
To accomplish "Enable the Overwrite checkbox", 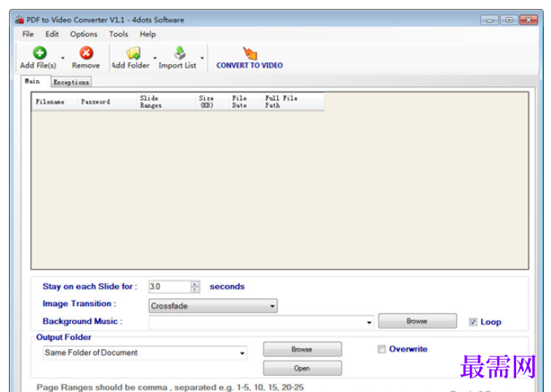I will click(x=382, y=349).
